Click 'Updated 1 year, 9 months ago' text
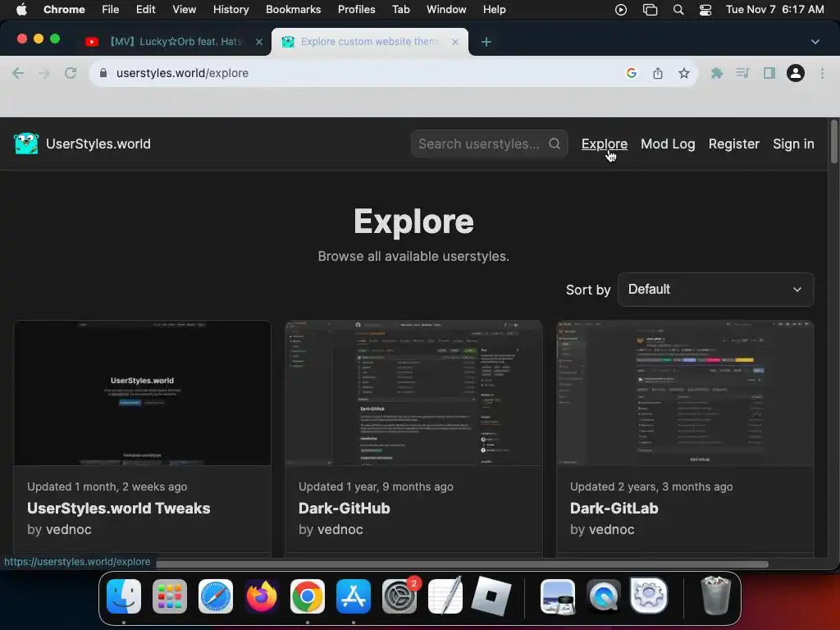Screen dimensions: 840x630 coord(376,486)
